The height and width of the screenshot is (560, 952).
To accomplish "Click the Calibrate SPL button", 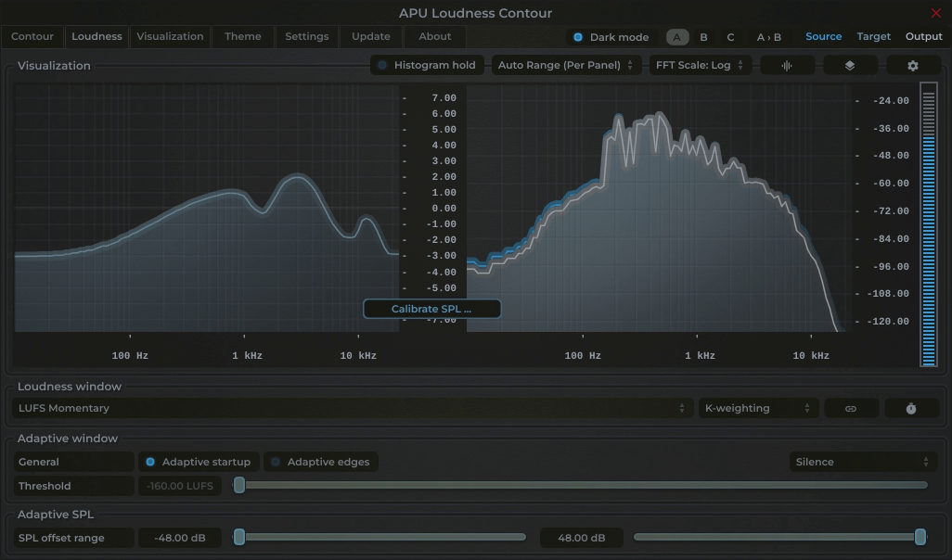I will 431,309.
